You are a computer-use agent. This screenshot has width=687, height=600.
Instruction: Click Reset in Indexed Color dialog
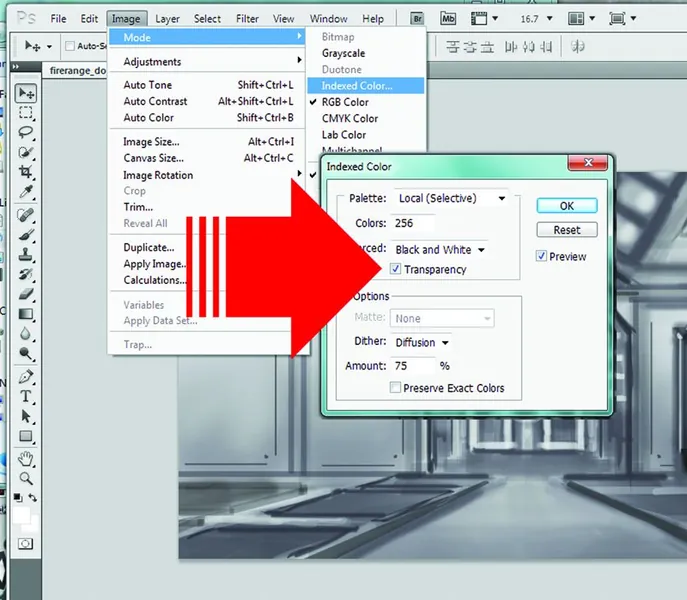[567, 230]
